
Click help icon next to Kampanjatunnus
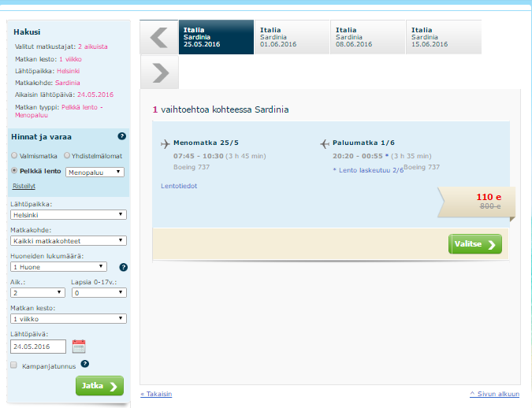click(84, 364)
